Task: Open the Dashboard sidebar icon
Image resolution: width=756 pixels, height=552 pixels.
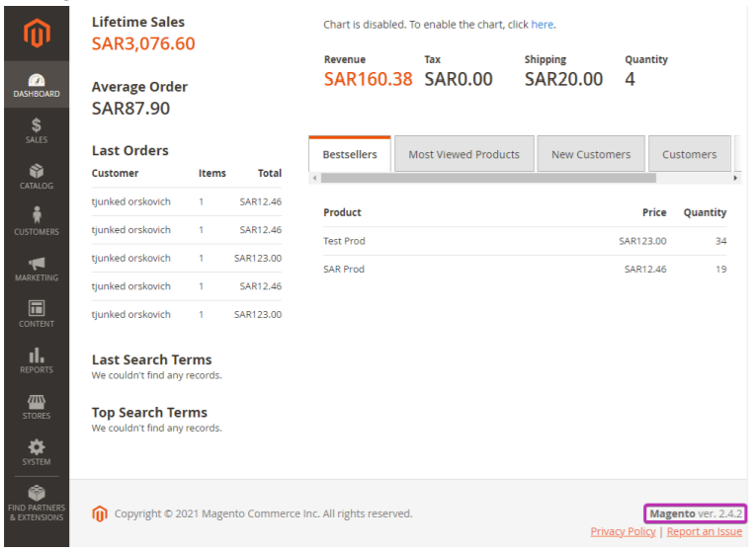Action: tap(36, 85)
